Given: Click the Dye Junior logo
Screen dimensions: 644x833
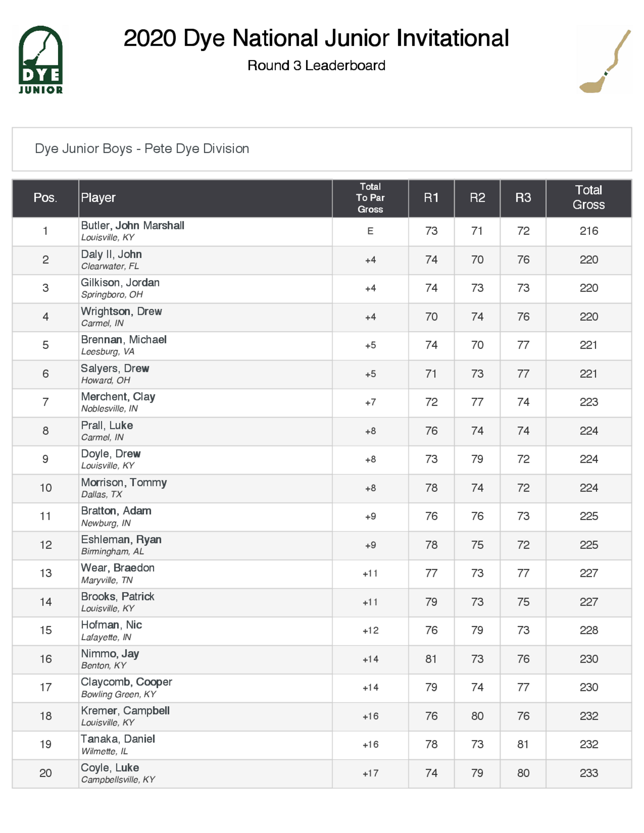Looking at the screenshot, I should (41, 60).
